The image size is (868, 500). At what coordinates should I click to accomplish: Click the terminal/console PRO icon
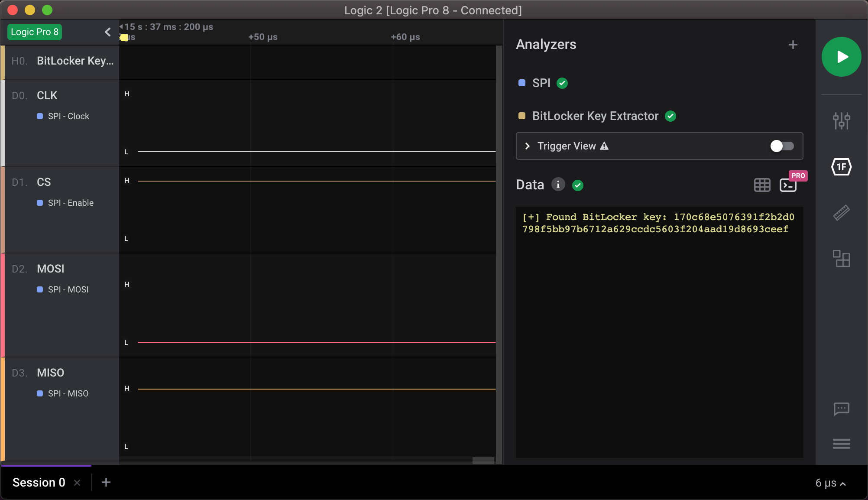(787, 185)
